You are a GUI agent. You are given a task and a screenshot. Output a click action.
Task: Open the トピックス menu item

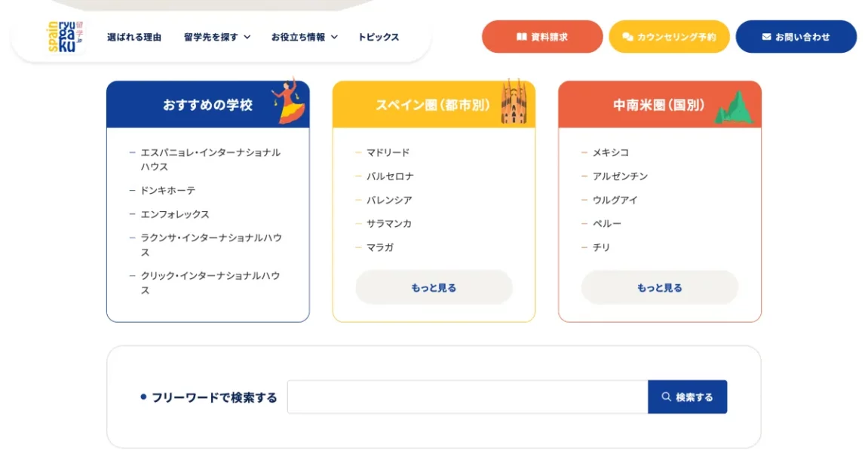coord(379,37)
